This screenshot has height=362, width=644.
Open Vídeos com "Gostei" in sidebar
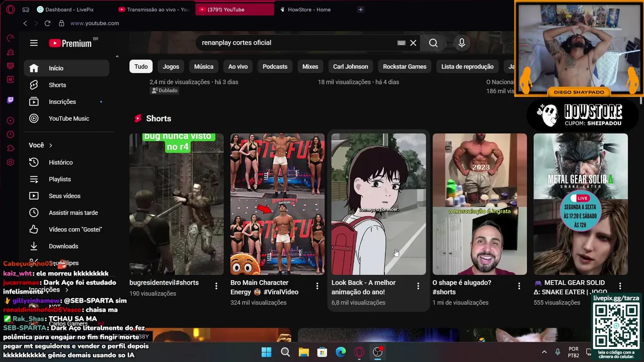click(x=66, y=229)
